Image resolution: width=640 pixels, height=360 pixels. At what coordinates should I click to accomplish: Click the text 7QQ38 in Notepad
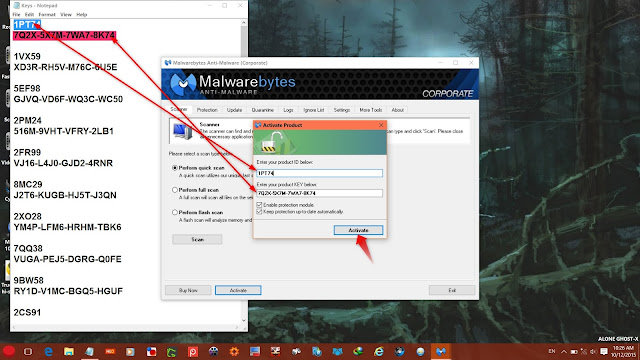[x=28, y=248]
